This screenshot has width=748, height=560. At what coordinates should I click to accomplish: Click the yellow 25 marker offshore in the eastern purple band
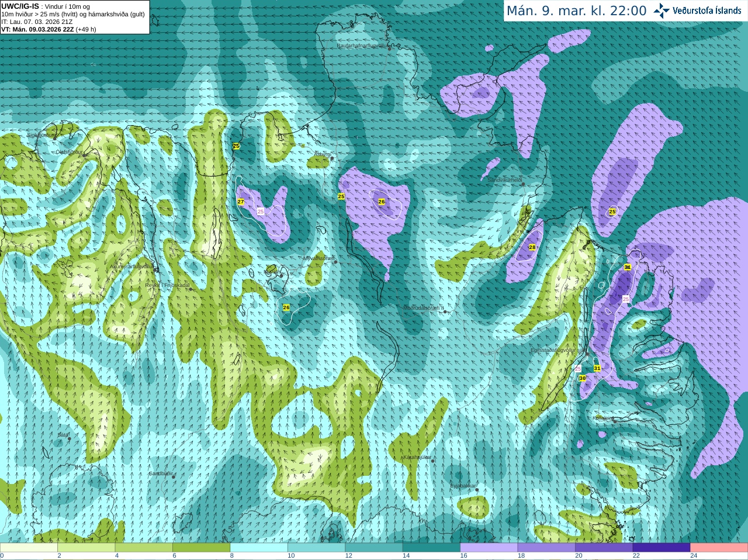(x=612, y=212)
